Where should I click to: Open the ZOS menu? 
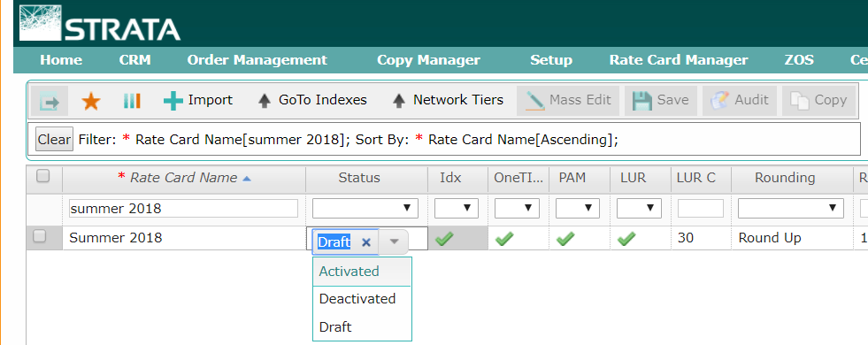point(799,60)
